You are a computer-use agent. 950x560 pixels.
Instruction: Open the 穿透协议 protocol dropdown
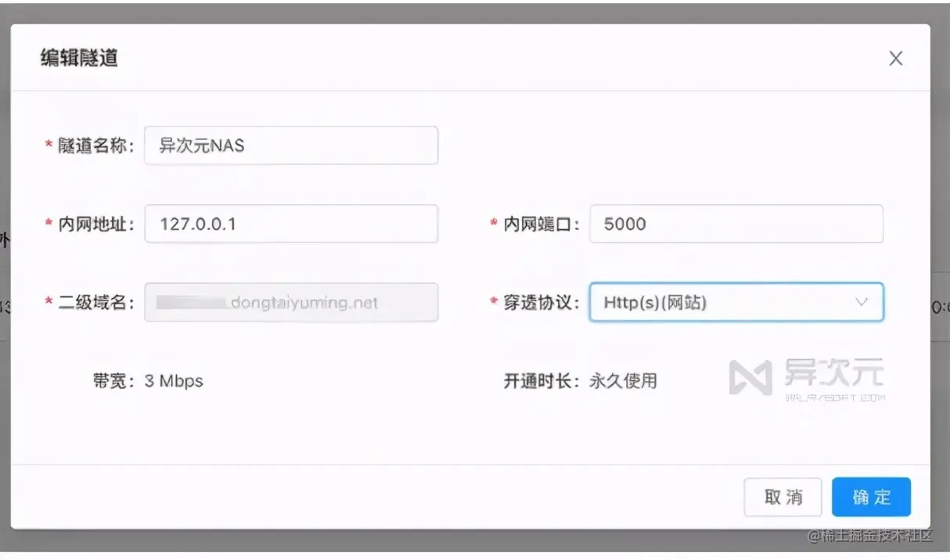coord(736,302)
